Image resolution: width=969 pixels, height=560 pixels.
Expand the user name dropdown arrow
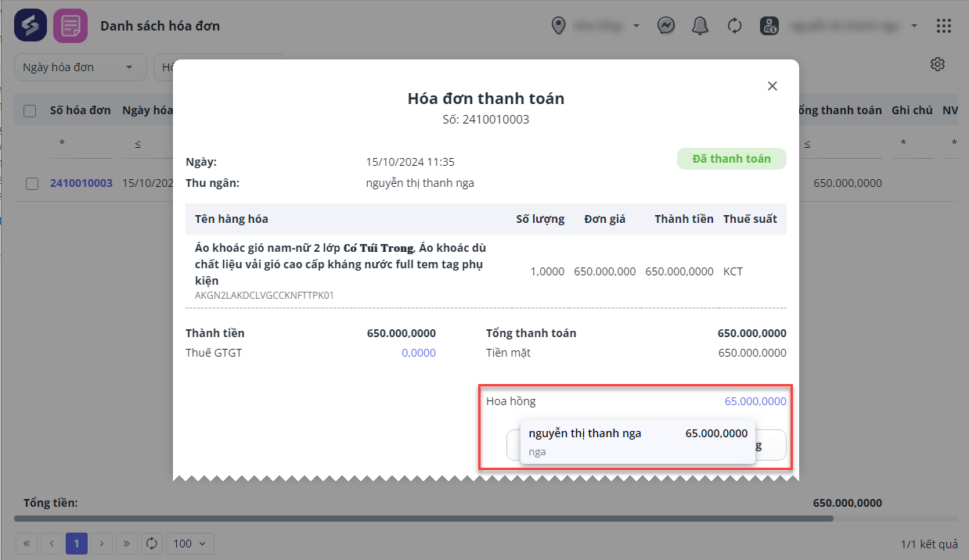[914, 26]
